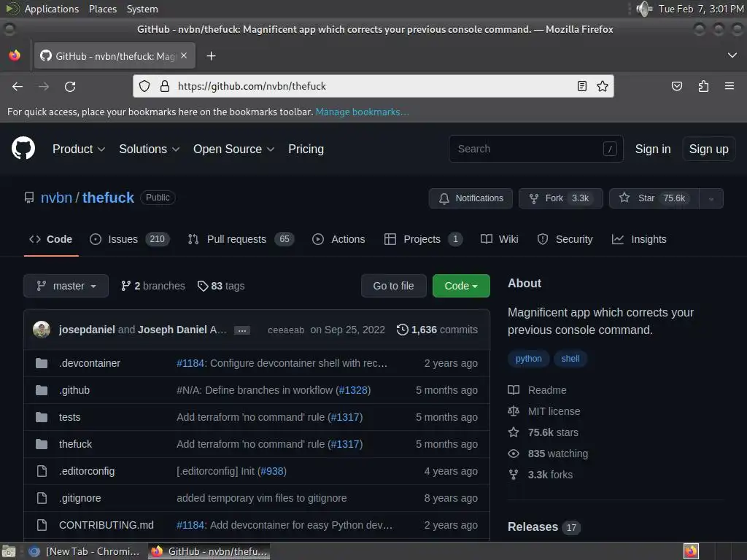Image resolution: width=747 pixels, height=560 pixels.
Task: Open the Pocket save icon
Action: pos(676,86)
